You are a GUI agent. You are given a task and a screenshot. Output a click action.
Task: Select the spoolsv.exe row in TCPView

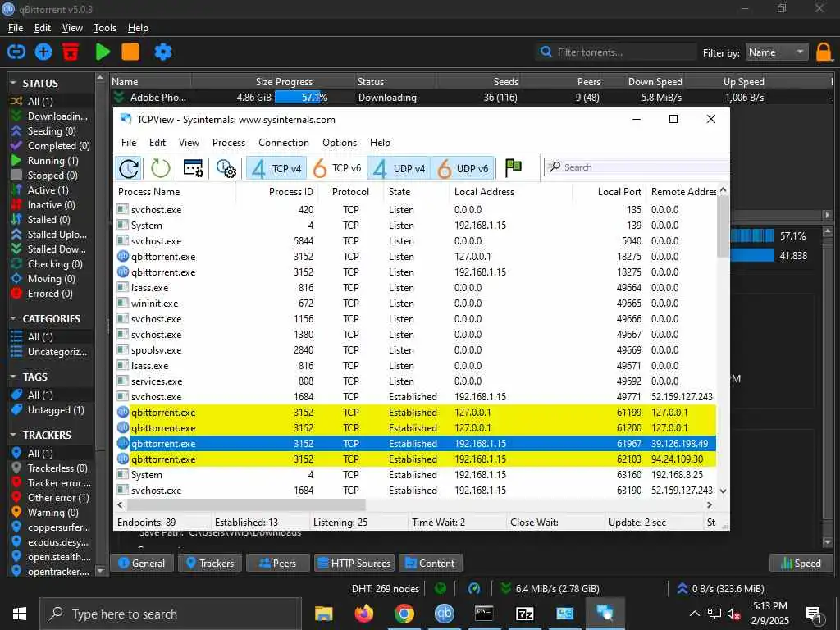point(415,349)
